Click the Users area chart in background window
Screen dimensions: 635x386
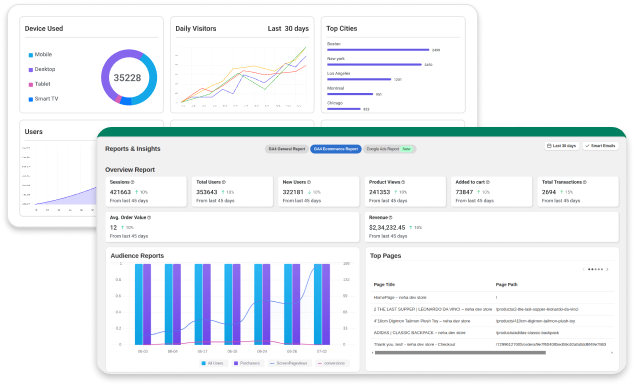pos(66,196)
